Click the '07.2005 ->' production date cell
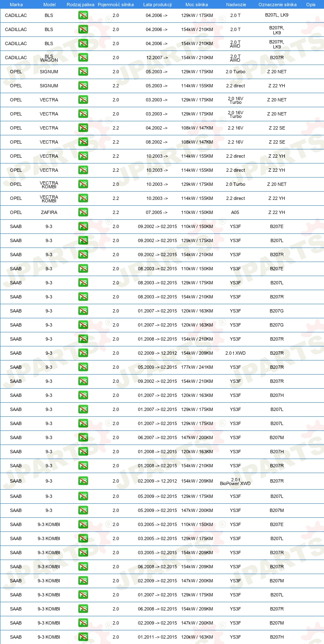Viewport: 324px width, 644px height. [x=157, y=212]
